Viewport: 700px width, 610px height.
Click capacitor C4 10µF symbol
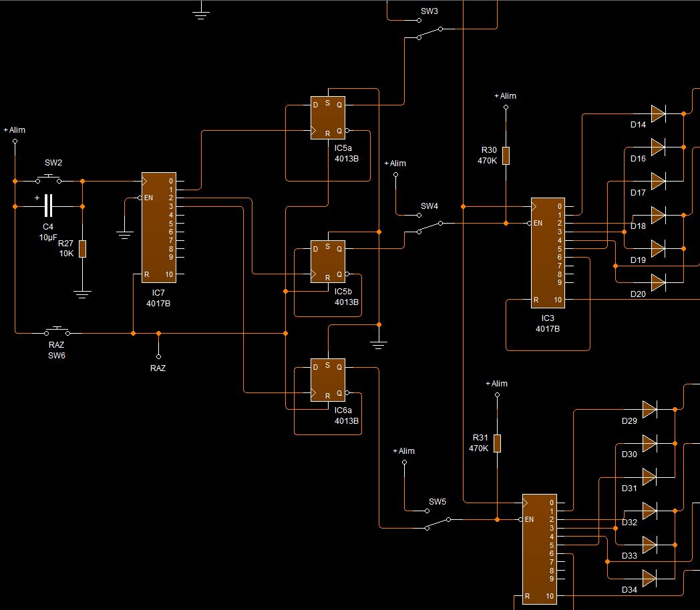[x=47, y=207]
